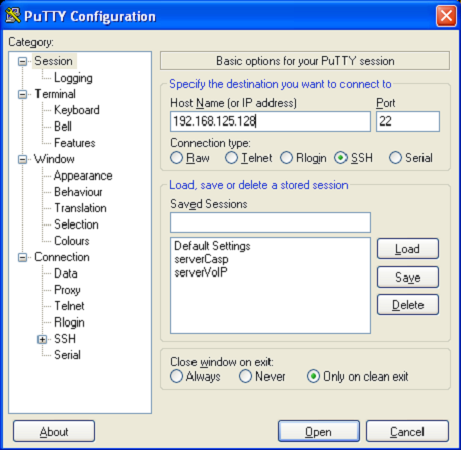Image resolution: width=461 pixels, height=450 pixels.
Task: Click the PuTTY icon in title bar
Action: (x=13, y=16)
